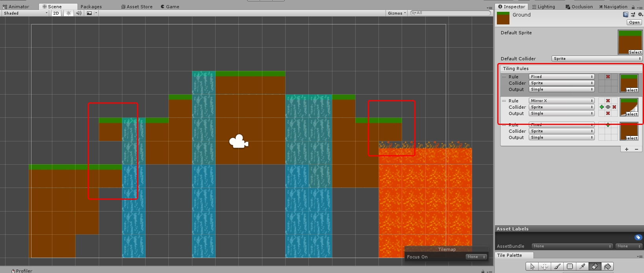Viewport: 644px width, 273px height.
Task: Click top red X in Mirror X grid
Action: click(x=608, y=101)
